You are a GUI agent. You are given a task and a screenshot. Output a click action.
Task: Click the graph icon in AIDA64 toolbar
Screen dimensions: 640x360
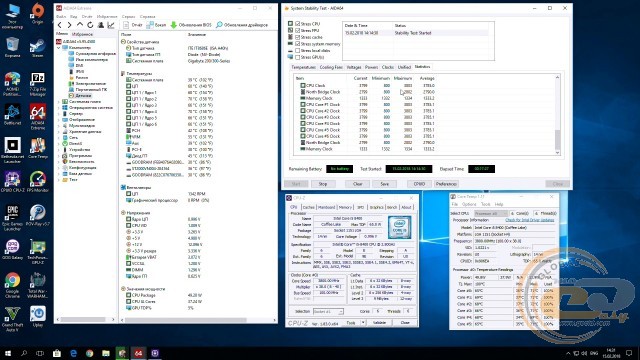(x=111, y=25)
